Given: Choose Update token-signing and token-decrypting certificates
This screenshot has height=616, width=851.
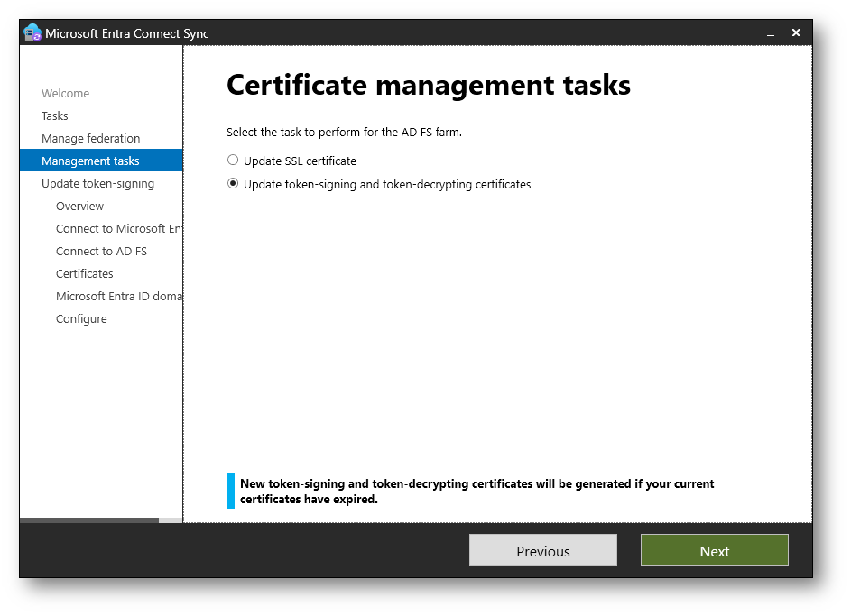Looking at the screenshot, I should (x=233, y=184).
